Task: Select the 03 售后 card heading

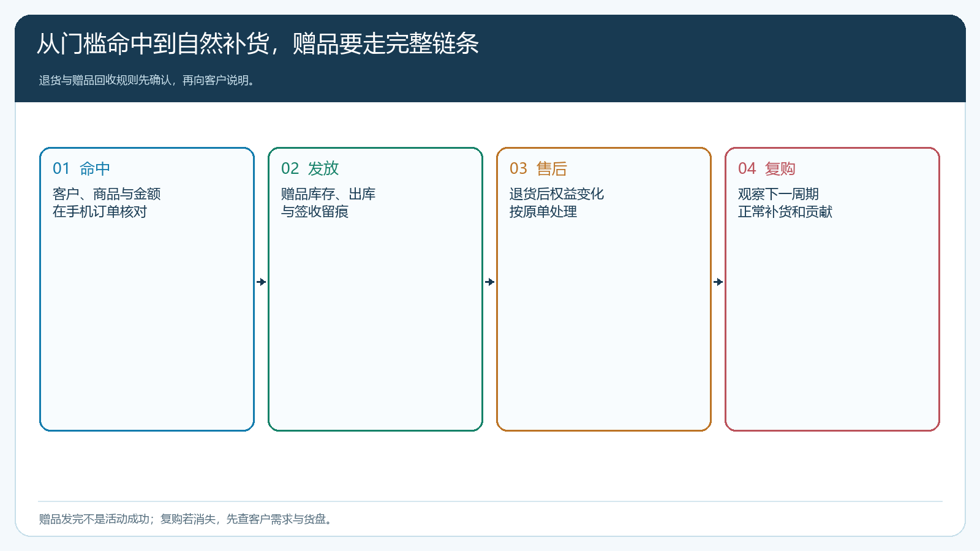Action: pyautogui.click(x=538, y=168)
